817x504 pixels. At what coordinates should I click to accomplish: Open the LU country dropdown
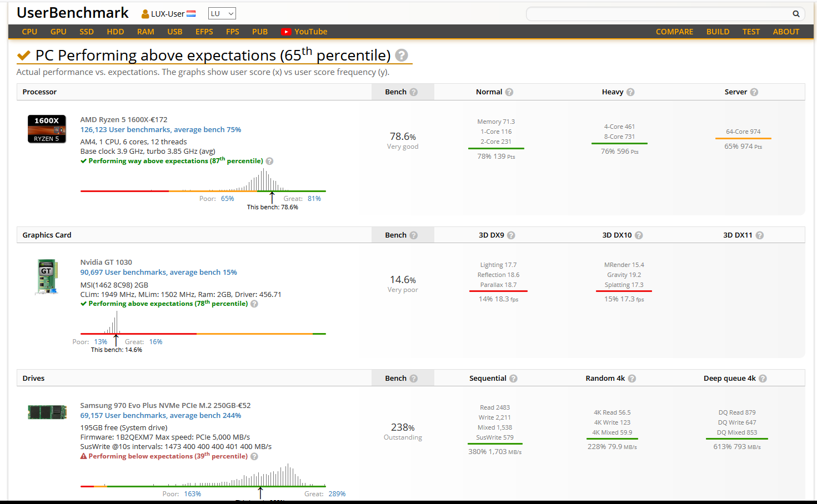click(222, 13)
